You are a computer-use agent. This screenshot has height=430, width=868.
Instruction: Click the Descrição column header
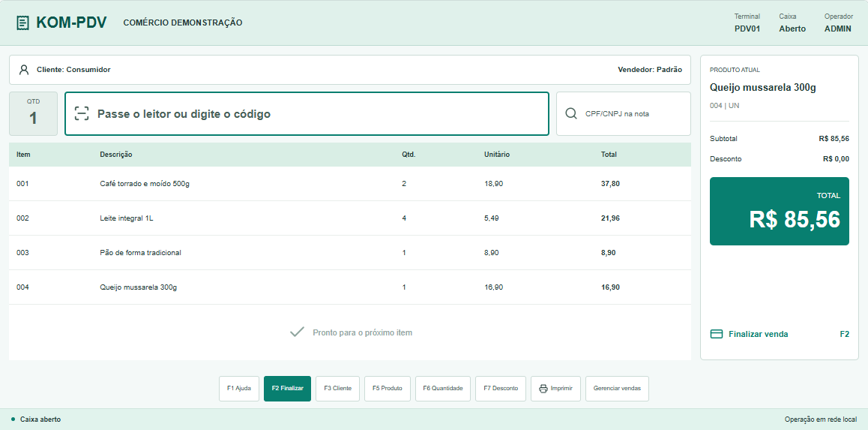point(116,155)
